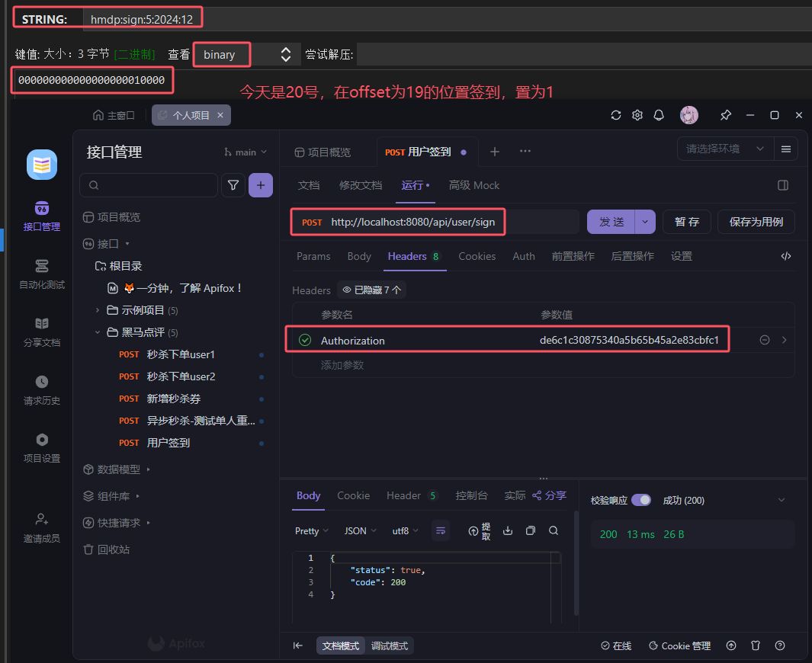Open Cookie 管理 in bottom bar
This screenshot has height=663, width=812.
click(x=679, y=646)
